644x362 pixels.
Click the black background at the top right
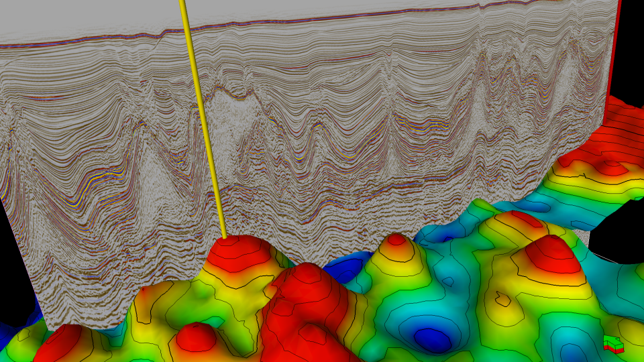coord(631,40)
